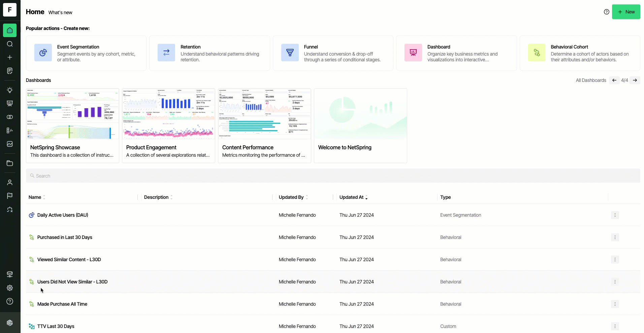This screenshot has height=333, width=644.
Task: Open the sidebar notes/report icon
Action: pos(10,71)
